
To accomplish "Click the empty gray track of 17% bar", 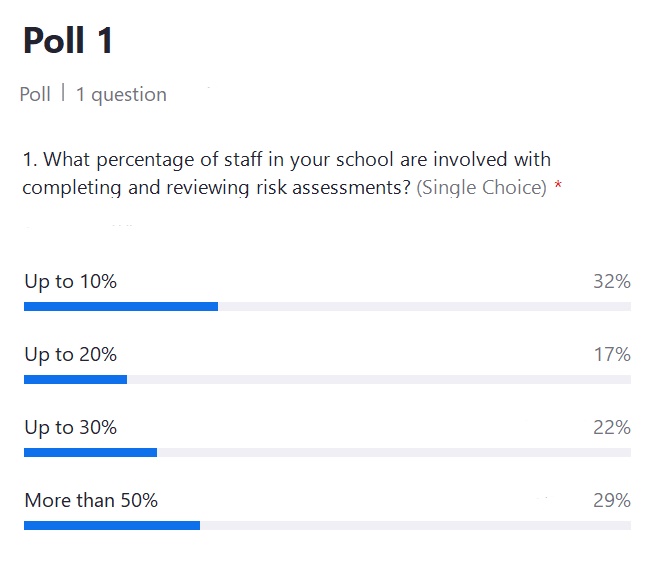I will (379, 380).
